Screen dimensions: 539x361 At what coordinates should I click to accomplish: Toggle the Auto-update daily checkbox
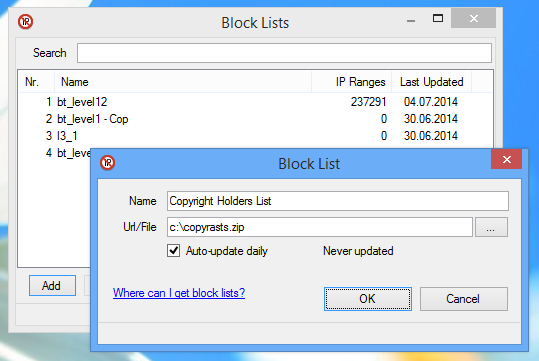point(174,251)
